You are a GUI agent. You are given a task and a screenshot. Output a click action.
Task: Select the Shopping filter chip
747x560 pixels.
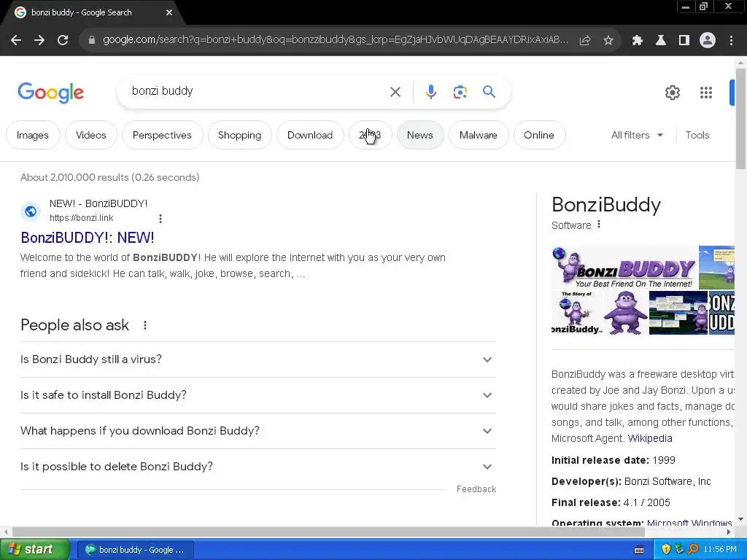239,135
